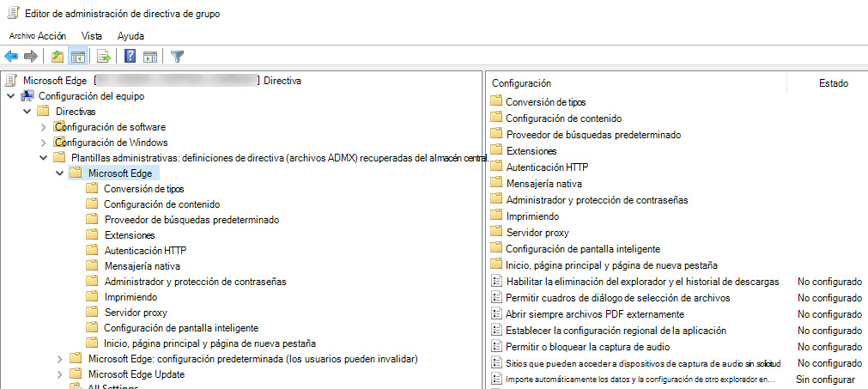Click the Up one level folder icon
The height and width of the screenshot is (389, 868).
[x=57, y=56]
